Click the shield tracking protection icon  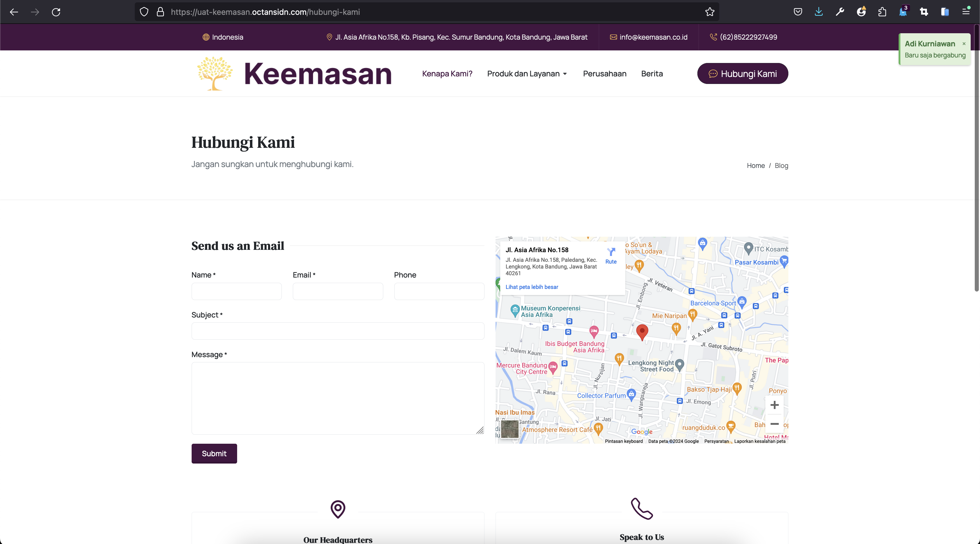(x=144, y=12)
